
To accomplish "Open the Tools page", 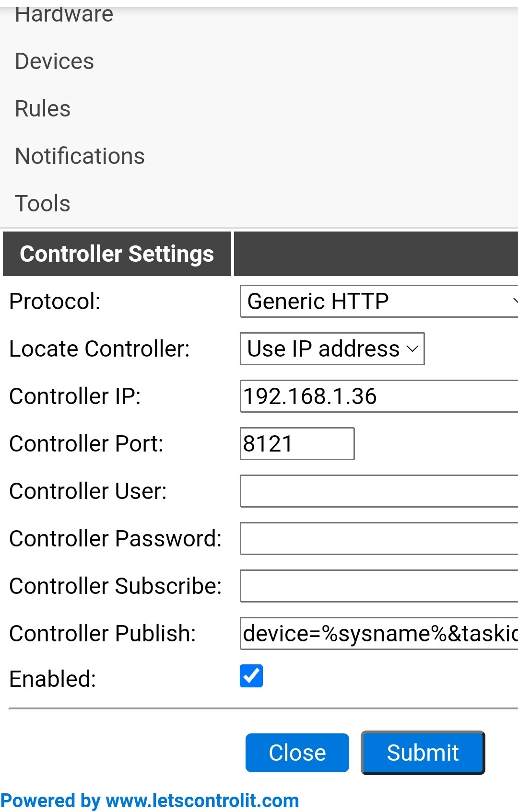I will [43, 204].
